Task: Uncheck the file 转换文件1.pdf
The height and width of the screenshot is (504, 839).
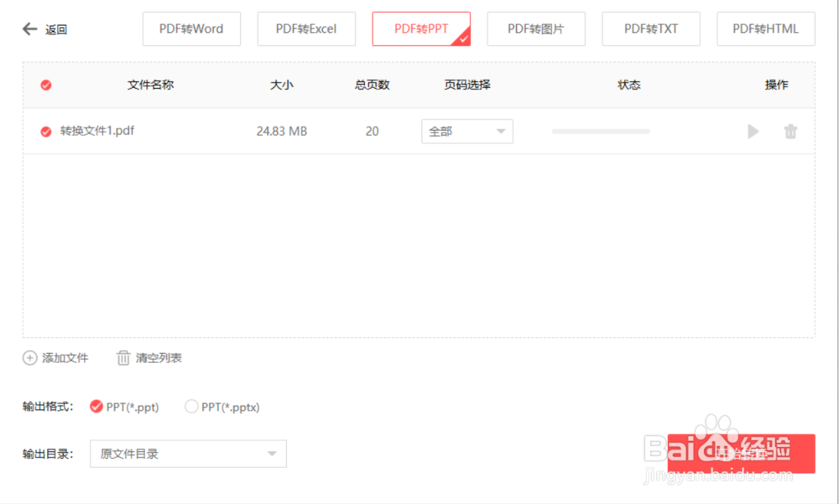Action: pyautogui.click(x=46, y=132)
